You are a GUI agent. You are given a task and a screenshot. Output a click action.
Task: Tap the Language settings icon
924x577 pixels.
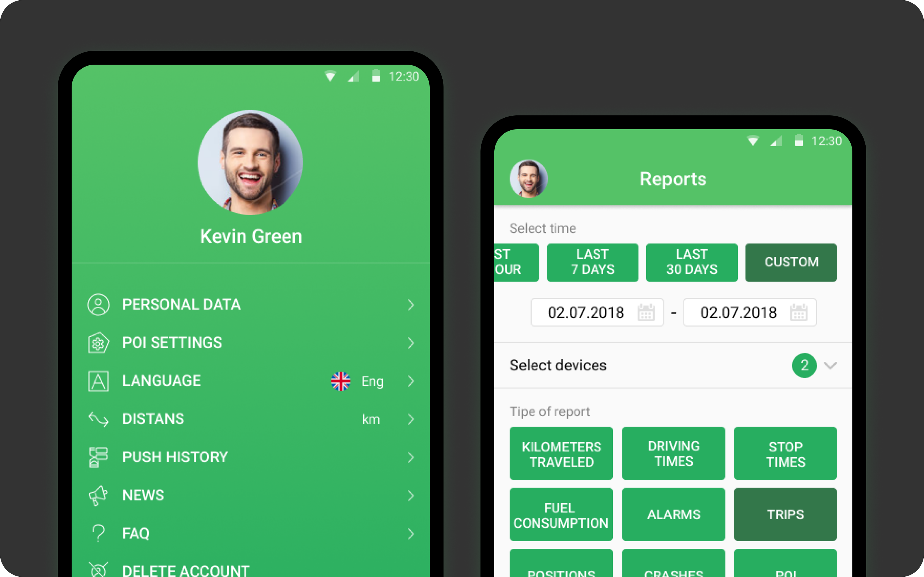[98, 380]
